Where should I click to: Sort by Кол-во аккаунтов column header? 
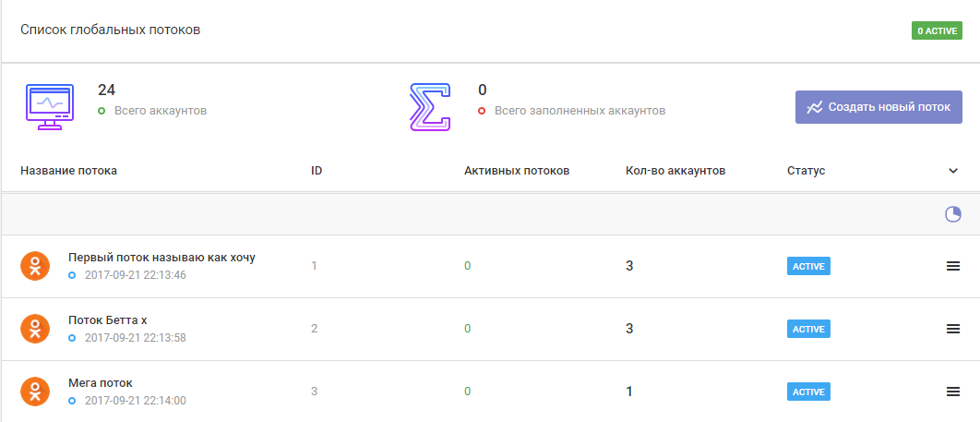pos(675,171)
